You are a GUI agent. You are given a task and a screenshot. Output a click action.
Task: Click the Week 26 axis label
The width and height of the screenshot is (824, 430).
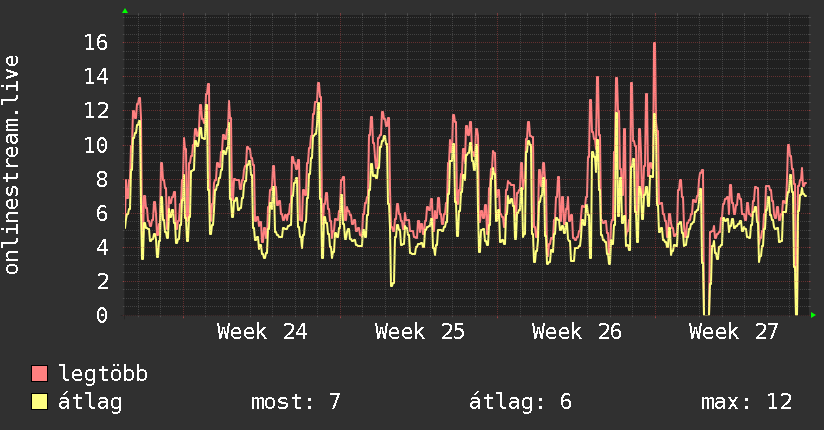577,332
